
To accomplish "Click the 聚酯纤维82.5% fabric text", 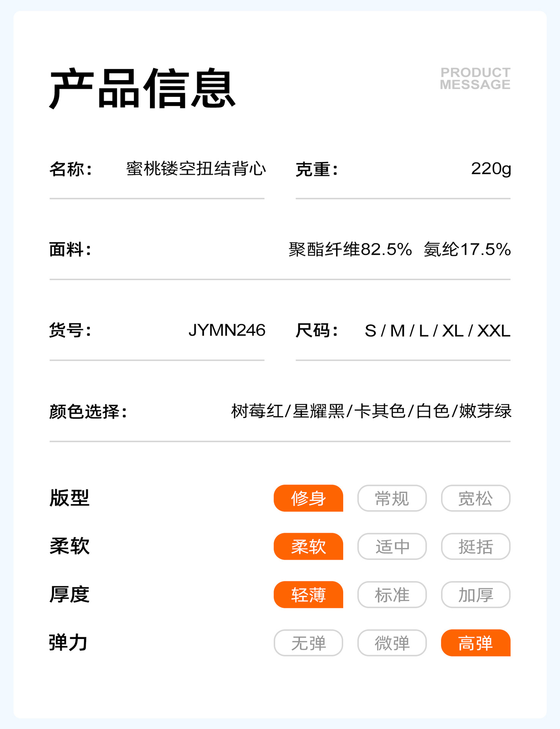I will pyautogui.click(x=350, y=249).
